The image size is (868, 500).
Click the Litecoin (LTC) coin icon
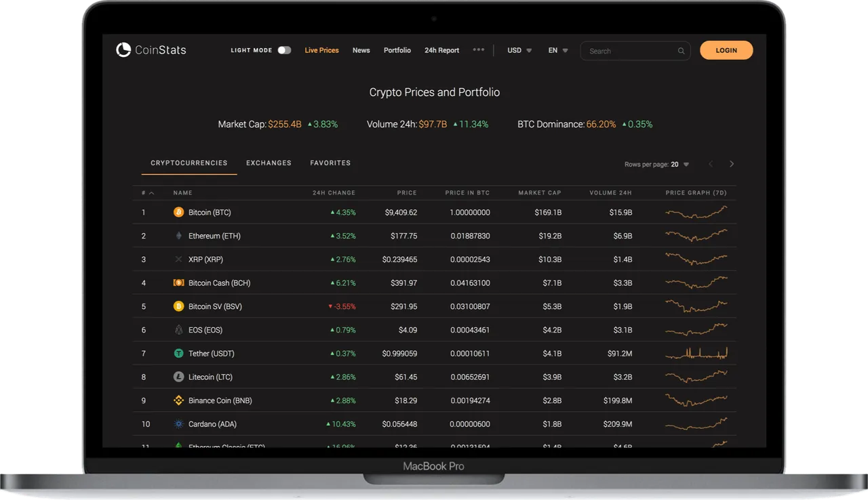pos(179,377)
